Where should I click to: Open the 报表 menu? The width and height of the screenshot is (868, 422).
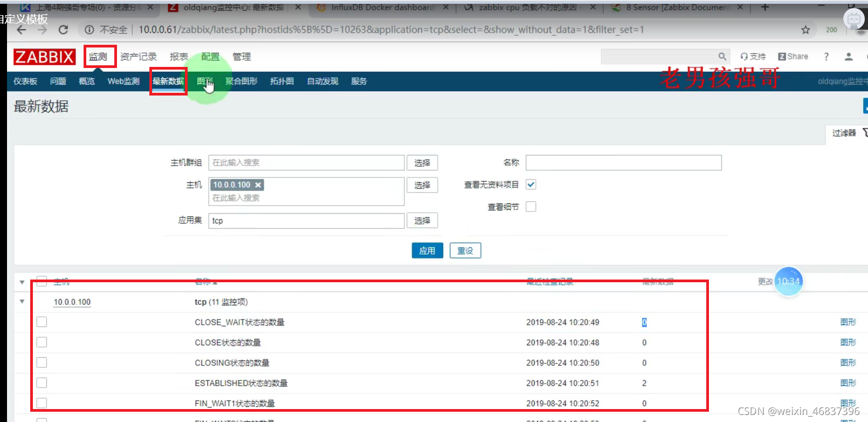[179, 57]
